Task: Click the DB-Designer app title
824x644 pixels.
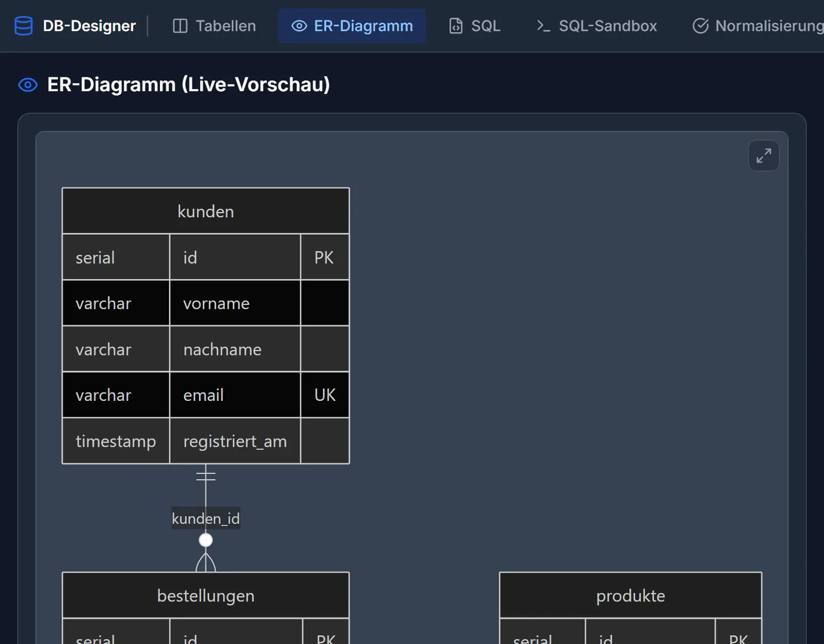Action: coord(89,26)
